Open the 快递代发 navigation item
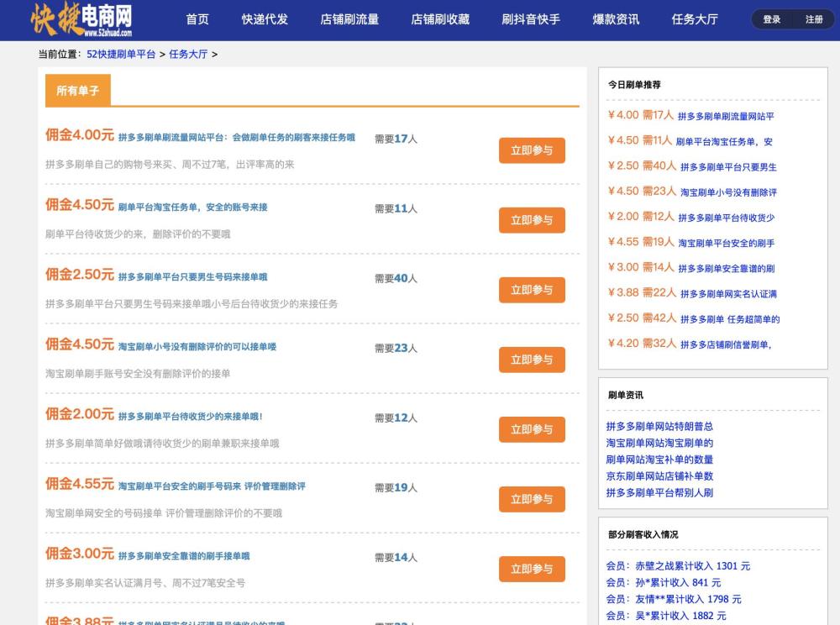Viewport: 840px width, 625px height. (x=265, y=19)
